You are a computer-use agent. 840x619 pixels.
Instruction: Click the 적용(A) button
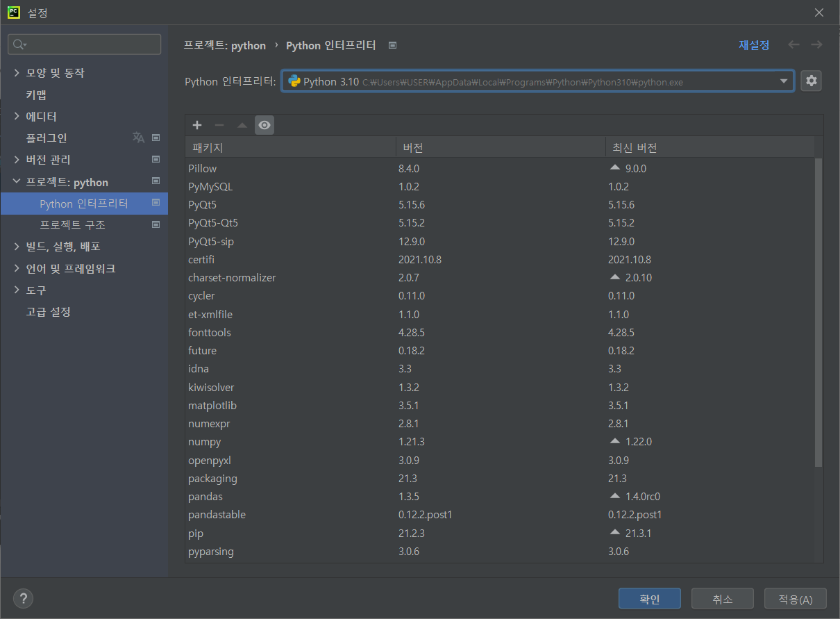(x=795, y=599)
